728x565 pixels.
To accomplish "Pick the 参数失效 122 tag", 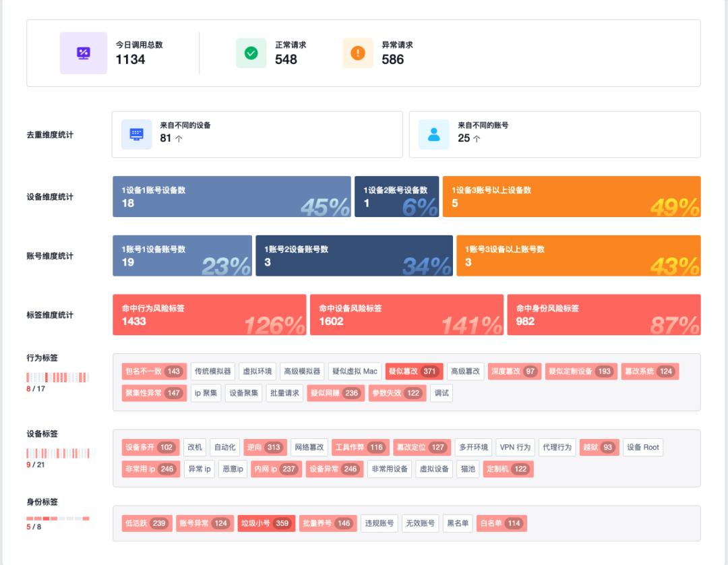I will [x=398, y=393].
